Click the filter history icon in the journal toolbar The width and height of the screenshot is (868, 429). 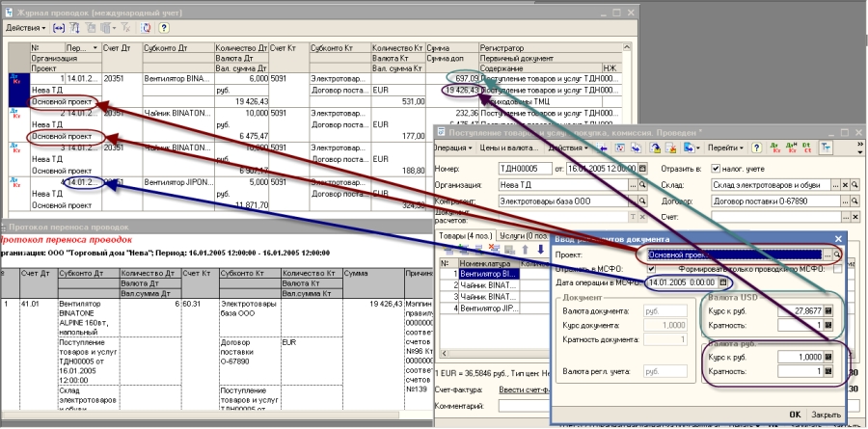pos(107,27)
